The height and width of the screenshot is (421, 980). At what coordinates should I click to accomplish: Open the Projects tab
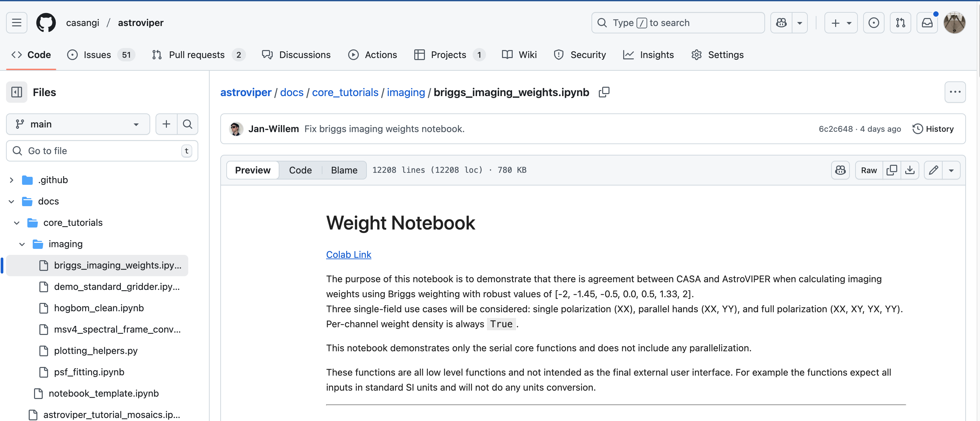click(x=449, y=55)
